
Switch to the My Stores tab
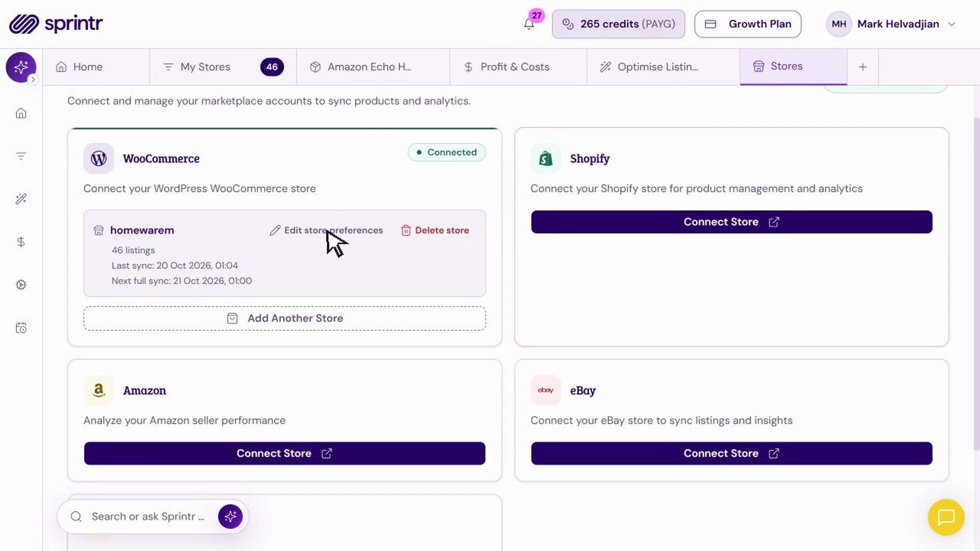click(x=223, y=67)
